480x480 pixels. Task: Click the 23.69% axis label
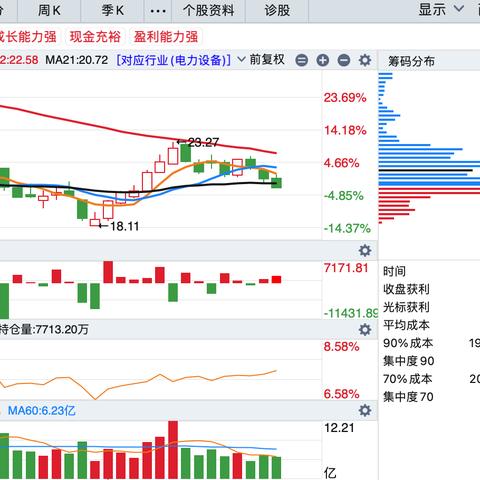[345, 98]
